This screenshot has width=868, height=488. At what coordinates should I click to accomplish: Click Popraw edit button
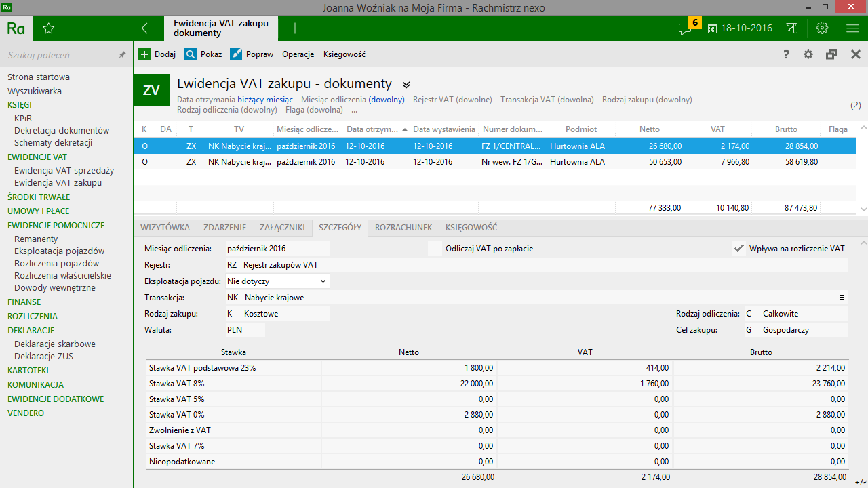point(252,54)
